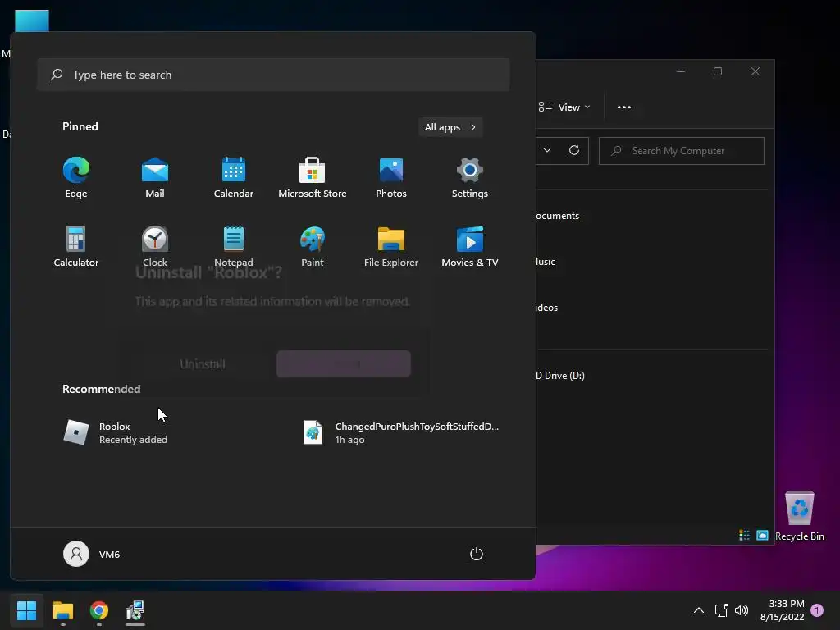Open the power options button
Viewport: 840px width, 630px height.
[477, 554]
